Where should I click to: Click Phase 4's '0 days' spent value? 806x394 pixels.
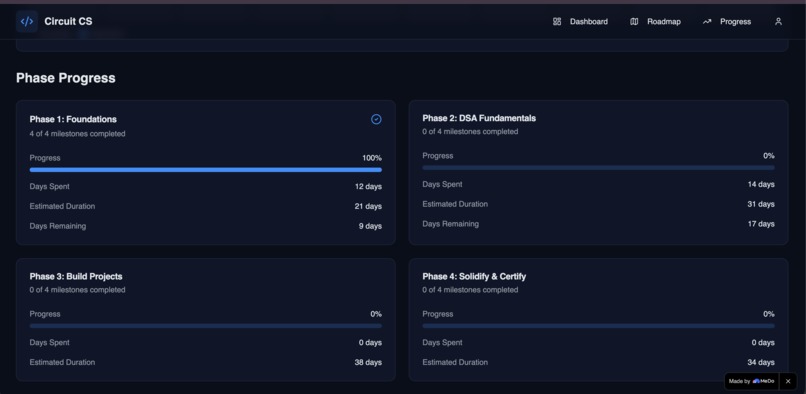point(763,343)
